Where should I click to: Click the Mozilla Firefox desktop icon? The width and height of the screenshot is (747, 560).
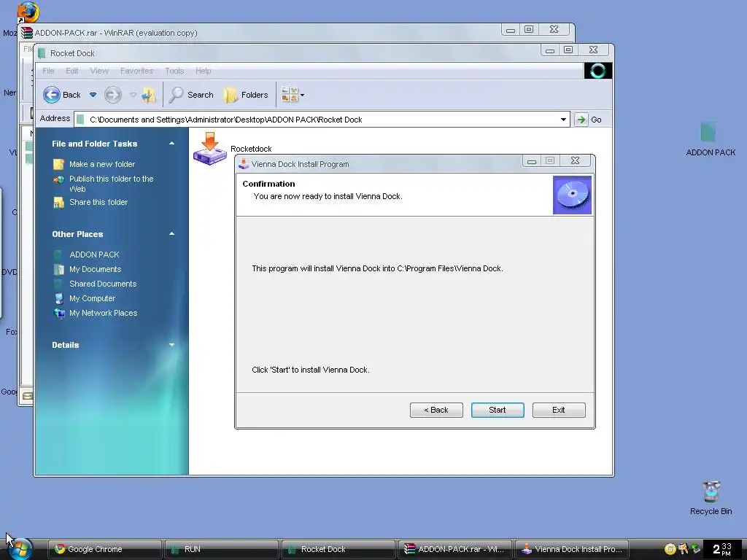click(x=28, y=13)
